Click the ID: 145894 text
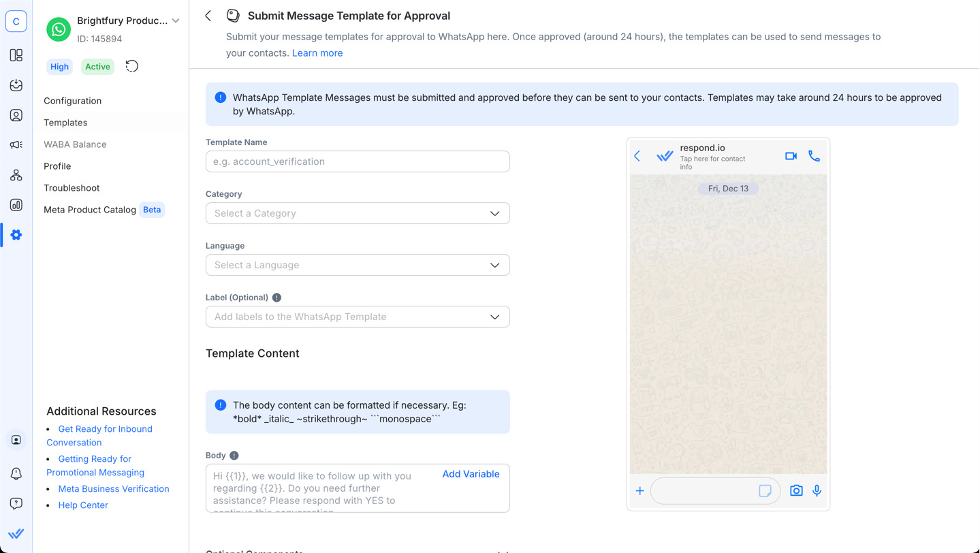 99,39
